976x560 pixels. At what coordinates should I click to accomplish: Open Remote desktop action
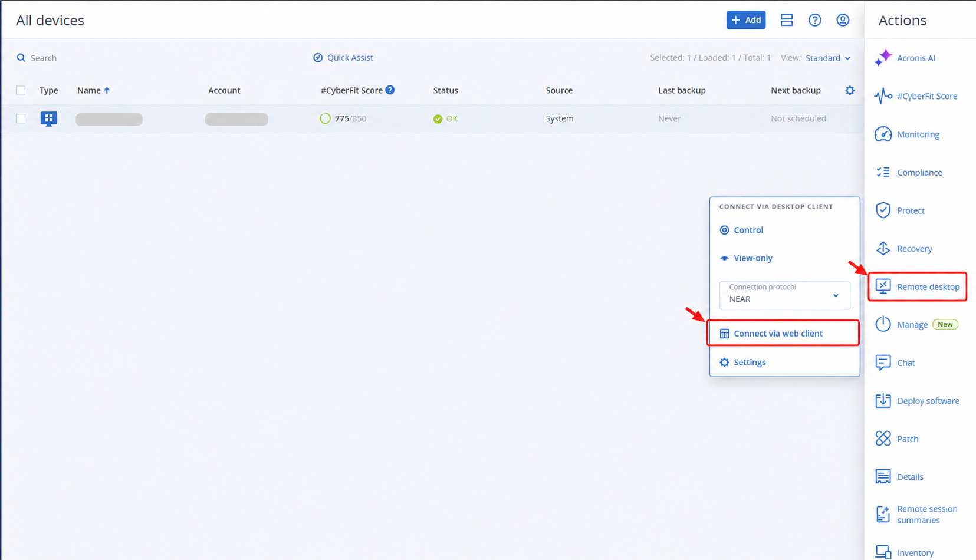(x=918, y=286)
